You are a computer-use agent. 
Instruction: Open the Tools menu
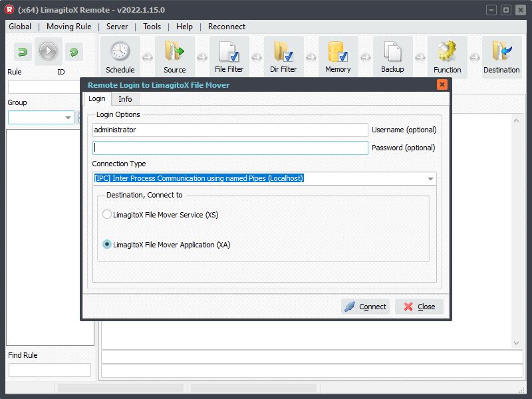152,27
